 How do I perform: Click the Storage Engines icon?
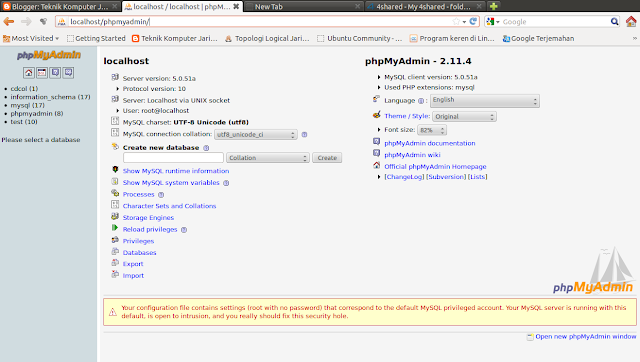pyautogui.click(x=115, y=217)
